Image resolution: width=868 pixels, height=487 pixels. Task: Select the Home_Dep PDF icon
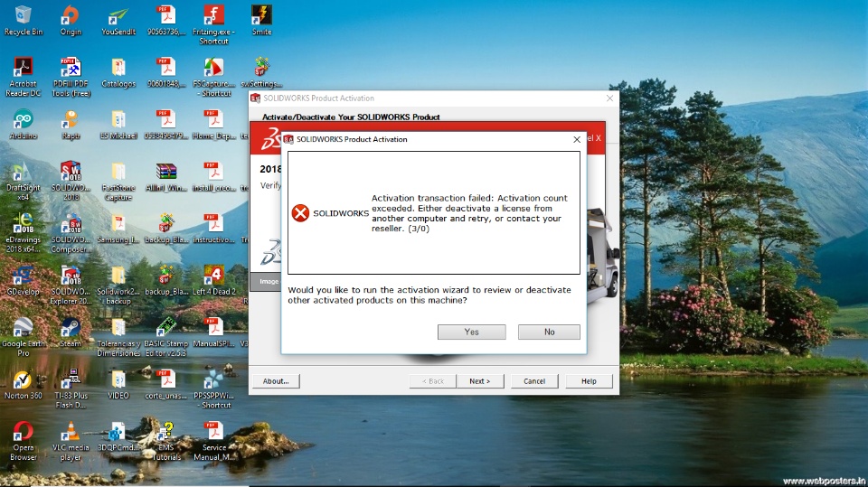click(x=213, y=124)
